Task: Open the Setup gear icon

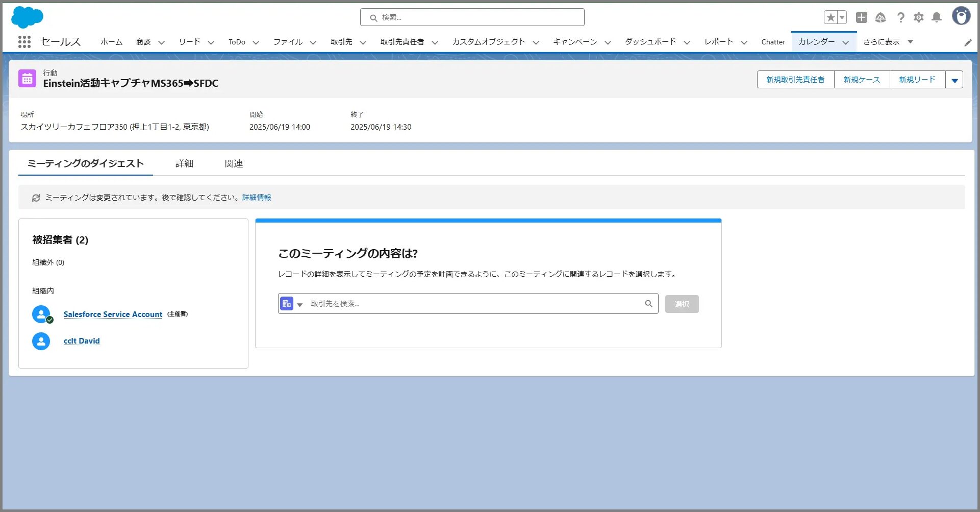Action: pos(919,17)
